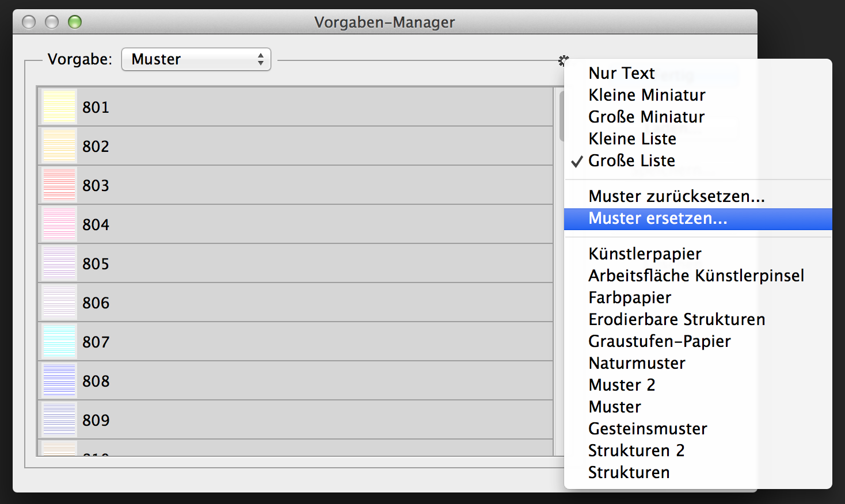The image size is (845, 504).
Task: Select Große Miniatur view option
Action: (646, 117)
